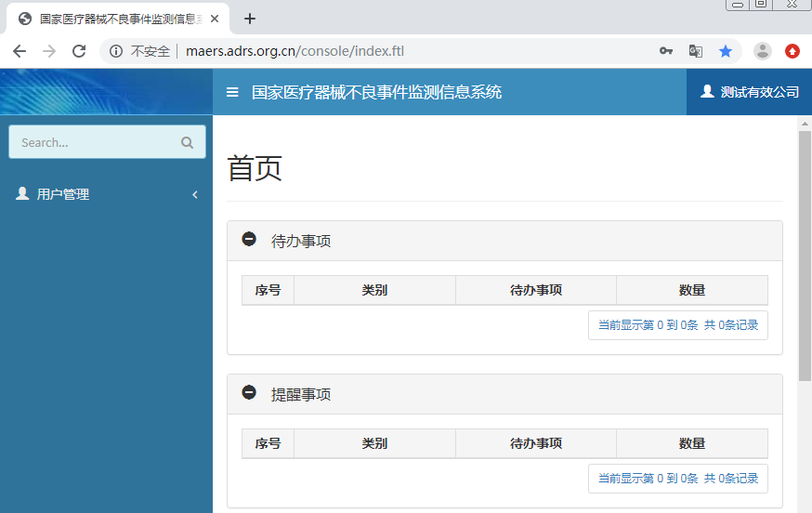This screenshot has width=812, height=513.
Task: Reload the page with refresh icon
Action: point(79,51)
